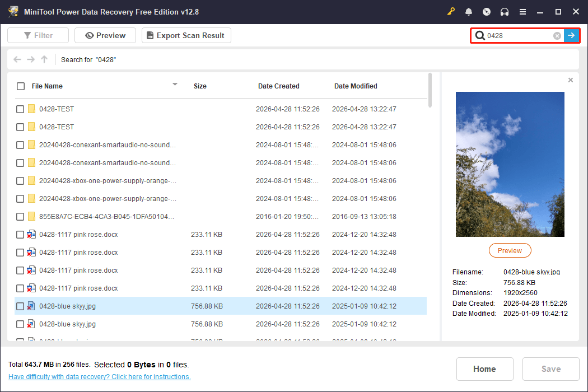This screenshot has height=392, width=588.
Task: Click the bootable media disc icon
Action: tap(486, 11)
